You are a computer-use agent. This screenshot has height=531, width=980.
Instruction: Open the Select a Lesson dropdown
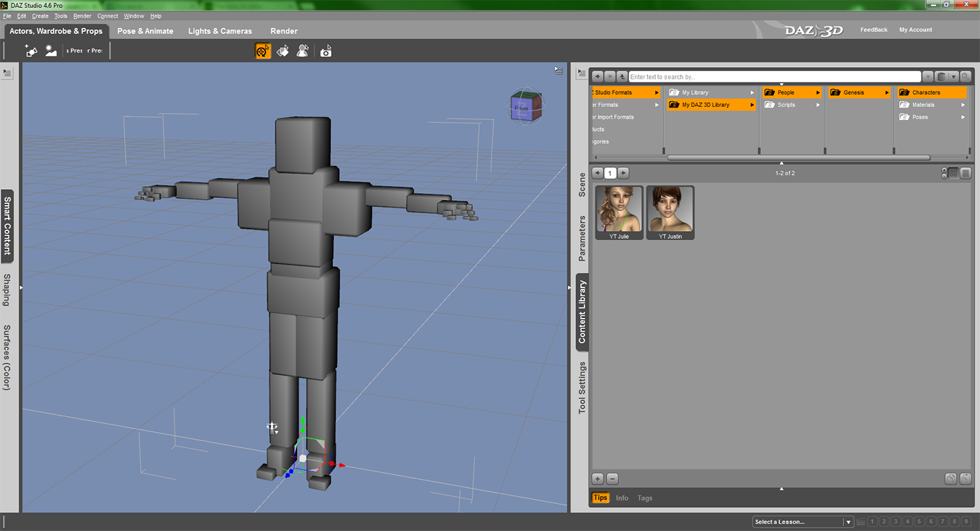click(x=803, y=522)
